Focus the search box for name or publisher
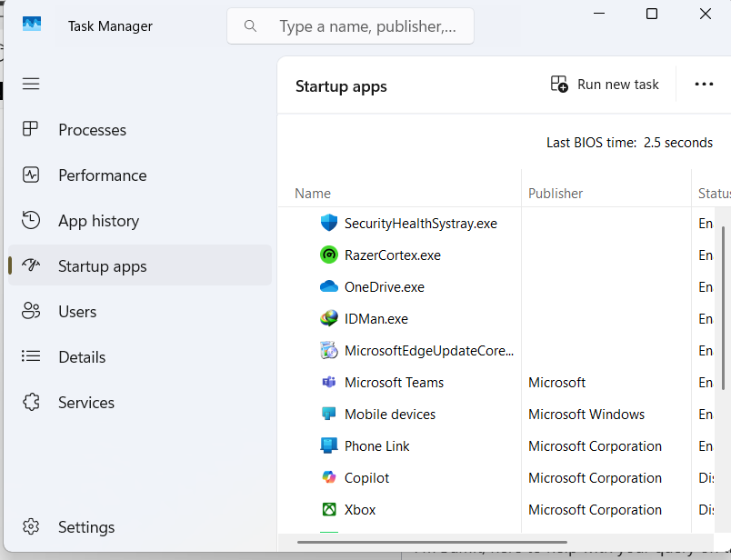 point(350,26)
